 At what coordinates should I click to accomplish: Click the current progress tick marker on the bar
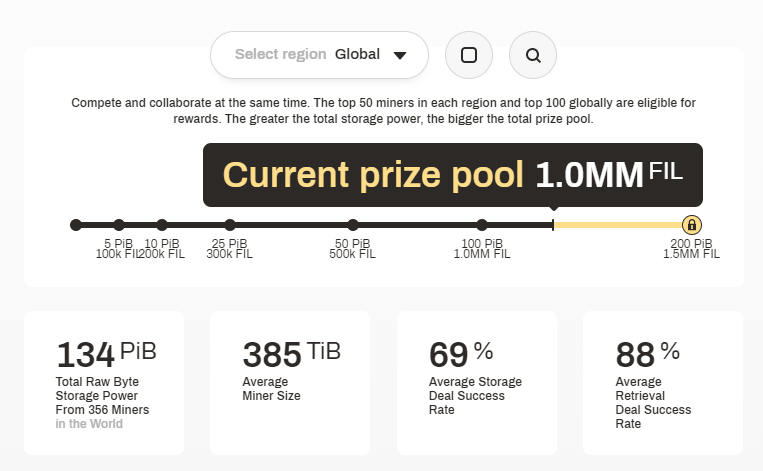(553, 225)
